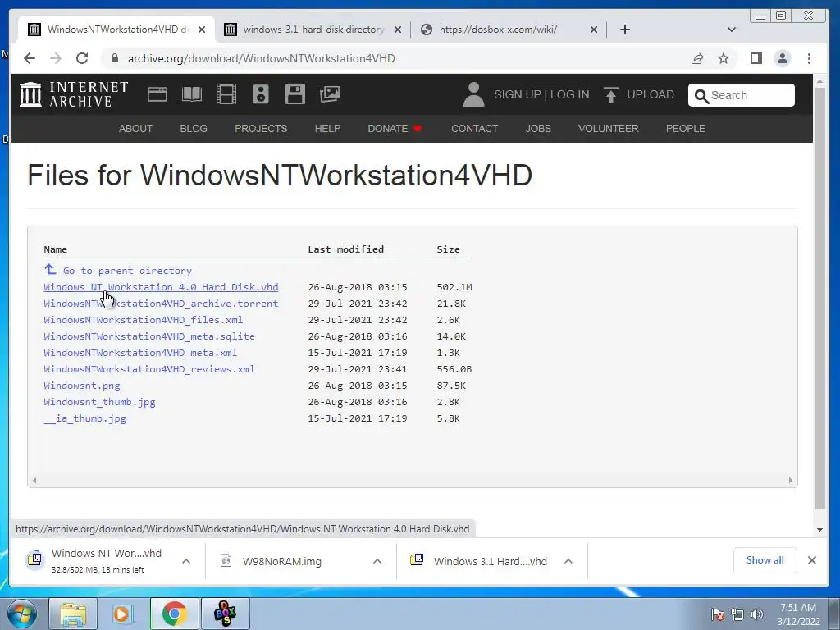Image resolution: width=840 pixels, height=630 pixels.
Task: Click the network tray icon
Action: pos(737,614)
